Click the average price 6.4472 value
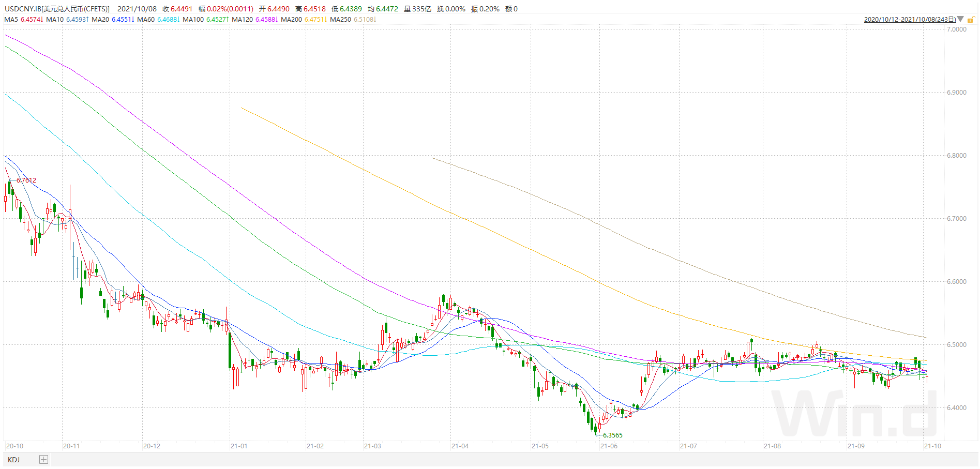Image resolution: width=980 pixels, height=469 pixels. (387, 9)
